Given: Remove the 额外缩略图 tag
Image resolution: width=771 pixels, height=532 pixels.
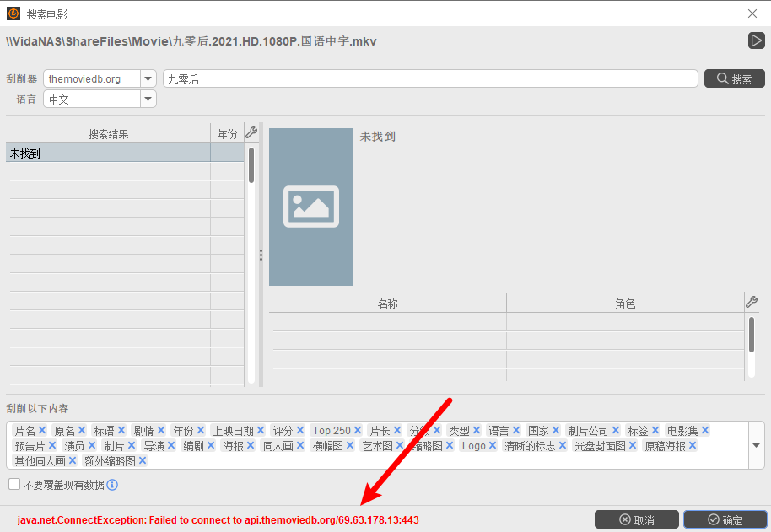Looking at the screenshot, I should [x=143, y=460].
